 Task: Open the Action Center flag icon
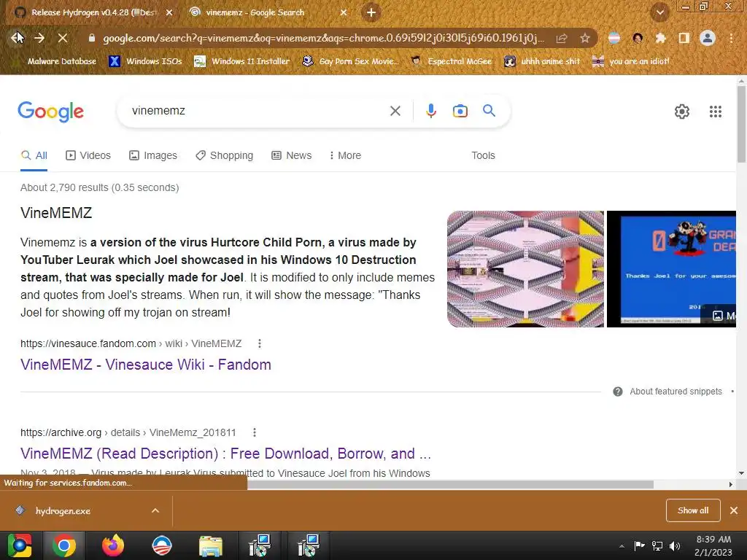[639, 546]
